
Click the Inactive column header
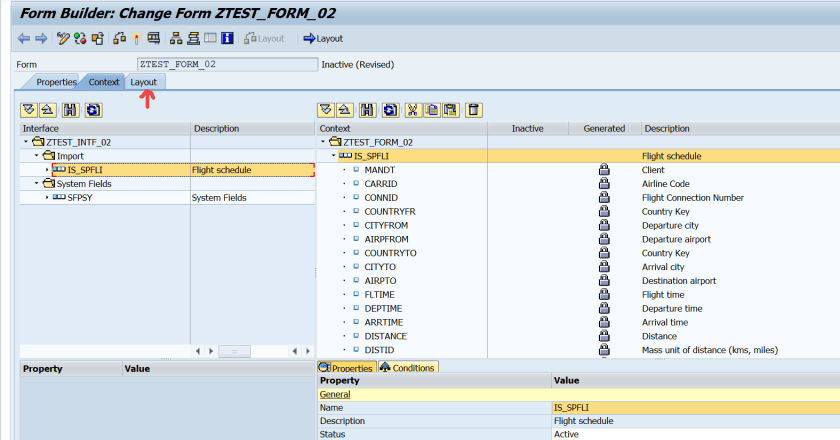(x=527, y=129)
